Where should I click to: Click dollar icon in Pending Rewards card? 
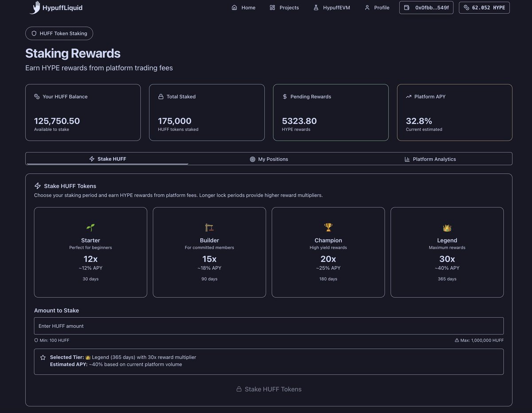285,97
